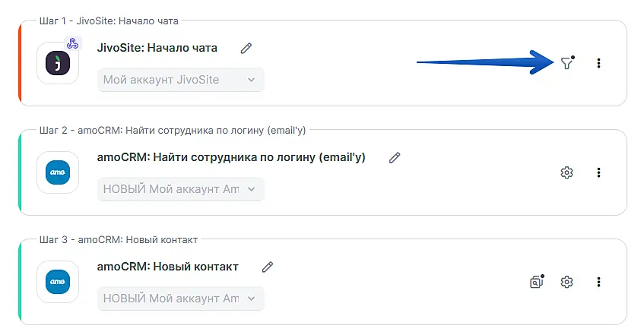This screenshot has width=644, height=335.
Task: Click the amoCRM logo in step 3
Action: (x=58, y=282)
